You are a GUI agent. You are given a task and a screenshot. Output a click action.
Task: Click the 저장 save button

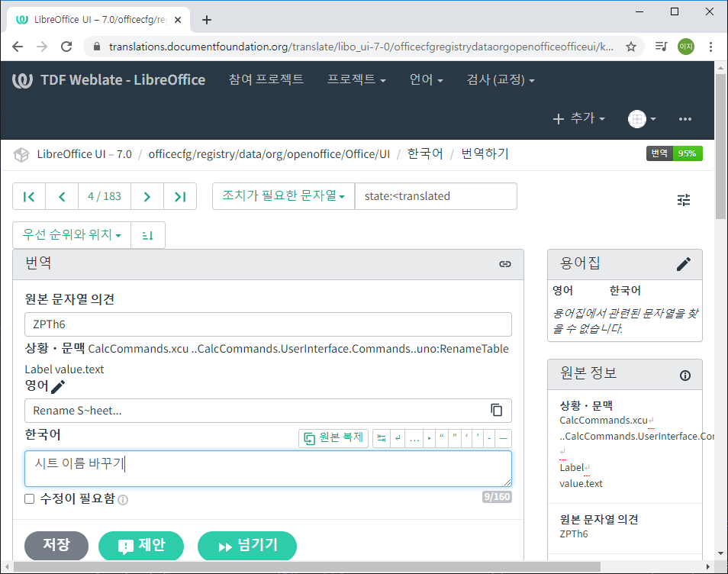click(56, 545)
